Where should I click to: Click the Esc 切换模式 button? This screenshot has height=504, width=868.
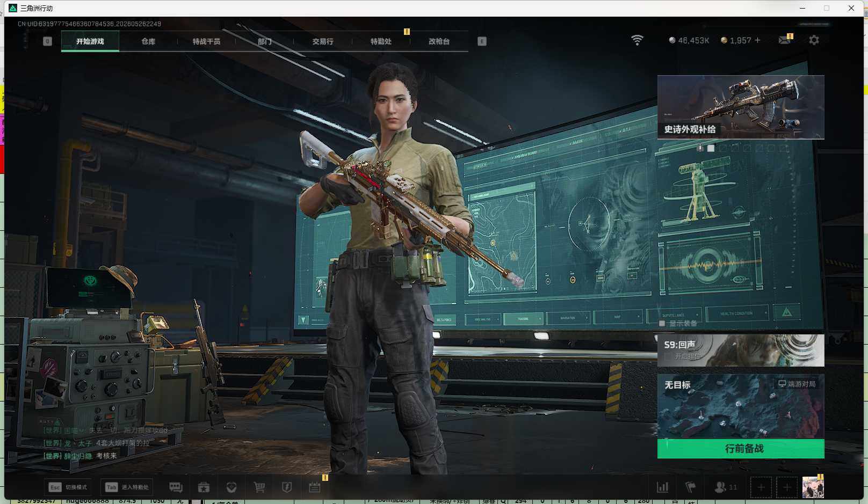[x=68, y=487]
